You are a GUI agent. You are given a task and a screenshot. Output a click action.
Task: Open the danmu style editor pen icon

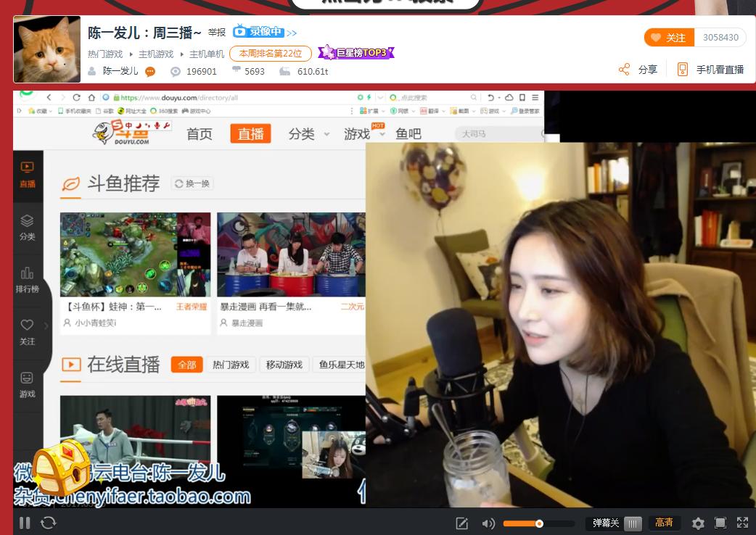461,523
